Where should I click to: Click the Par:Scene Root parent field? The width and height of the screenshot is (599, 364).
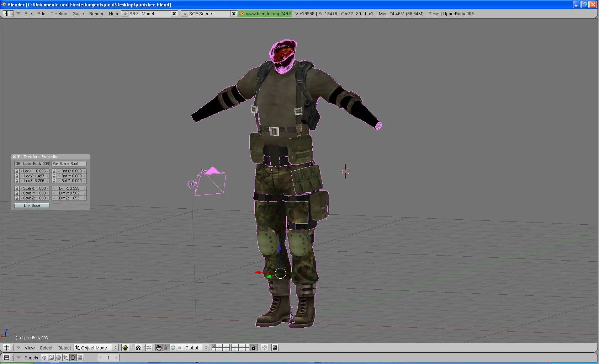(x=69, y=164)
